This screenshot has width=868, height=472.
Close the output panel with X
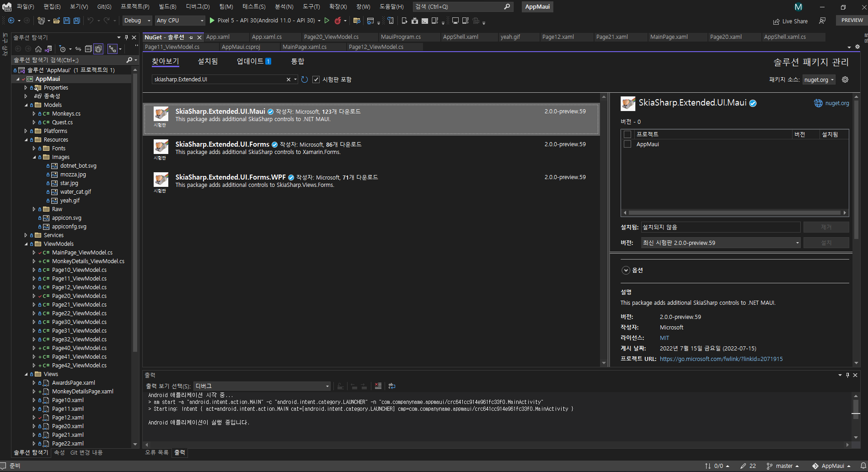[855, 375]
